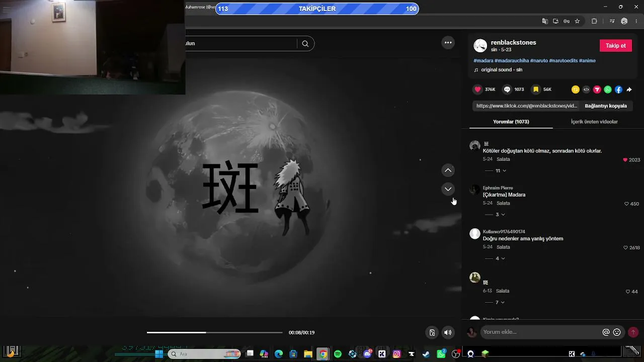644x362 pixels.
Task: Switch to the Yorumlar (1073) tab
Action: 511,122
